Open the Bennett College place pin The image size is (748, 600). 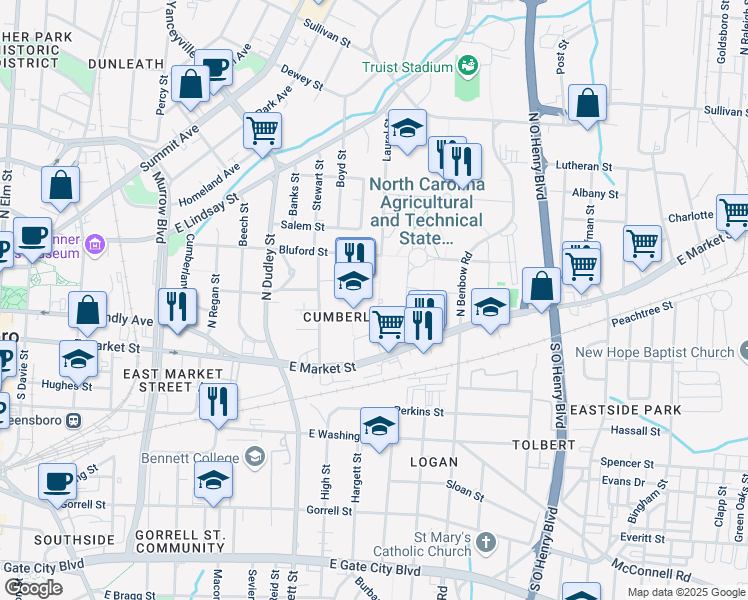point(255,457)
